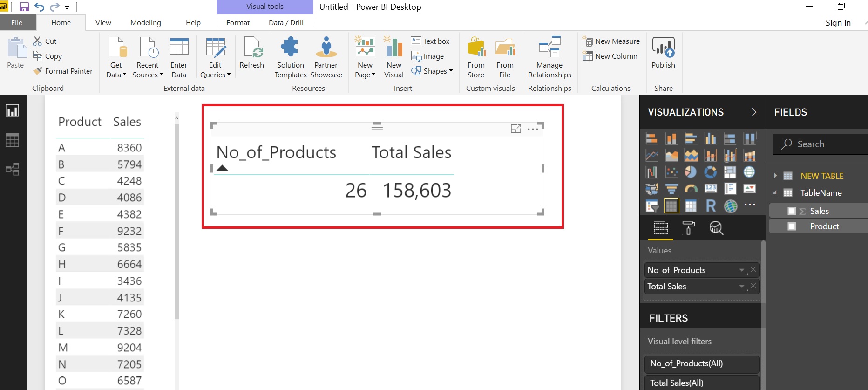This screenshot has height=390, width=868.
Task: Select the Pie chart visual
Action: point(691,172)
